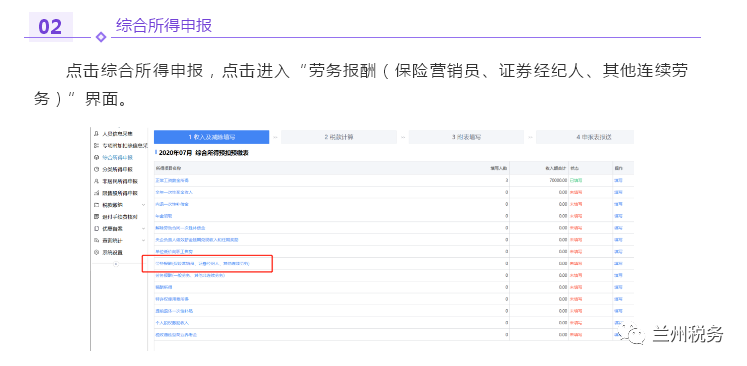Expand the 优惠备案 submenu chevron
The height and width of the screenshot is (366, 747).
143,229
